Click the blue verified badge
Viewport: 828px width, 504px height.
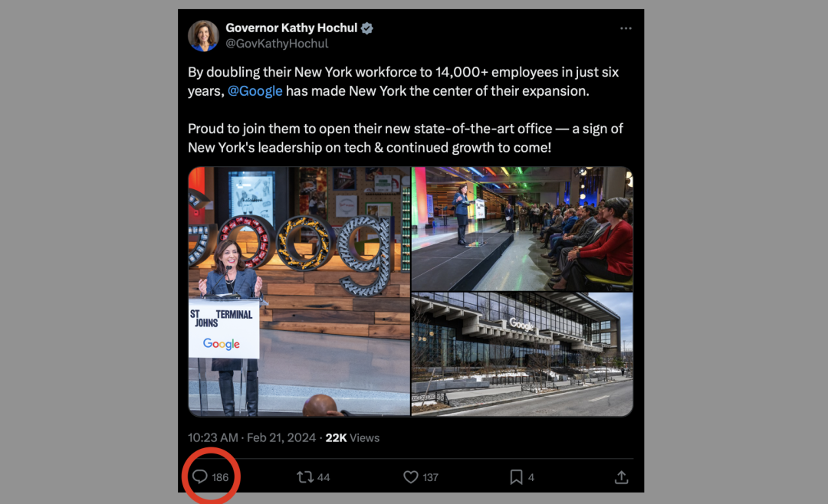pyautogui.click(x=367, y=28)
